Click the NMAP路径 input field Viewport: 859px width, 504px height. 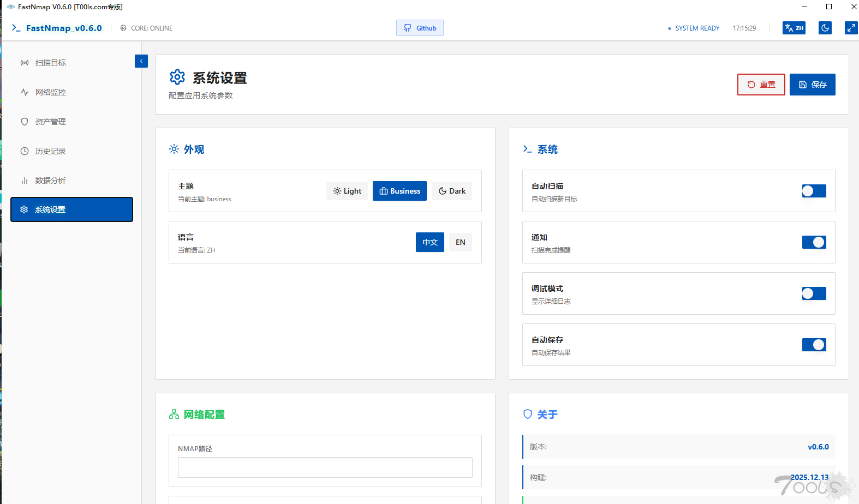pyautogui.click(x=325, y=467)
